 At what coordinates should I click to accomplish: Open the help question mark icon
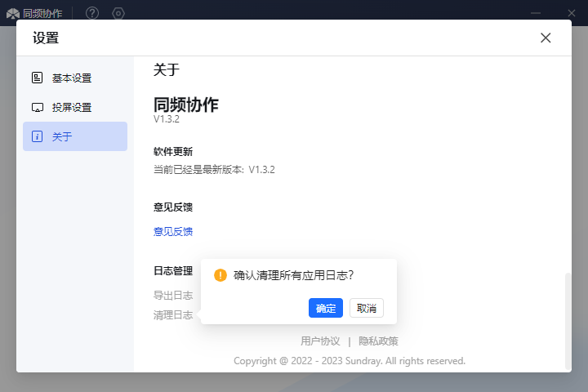tap(91, 14)
